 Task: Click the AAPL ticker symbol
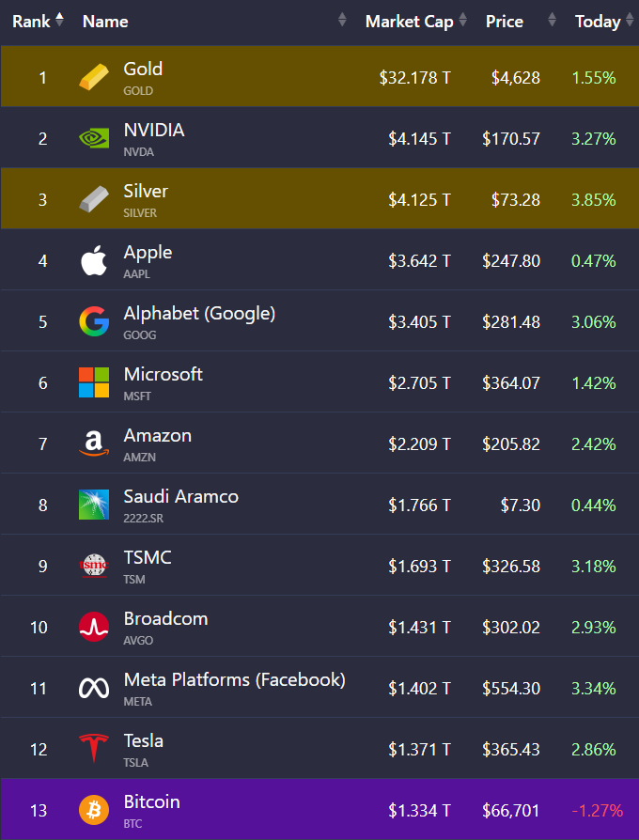(137, 274)
